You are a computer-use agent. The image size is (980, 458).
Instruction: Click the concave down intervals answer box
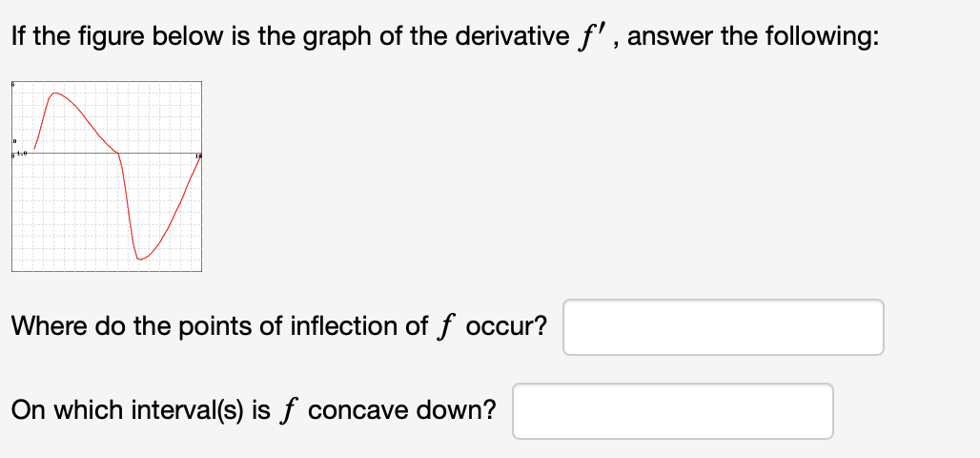click(x=672, y=411)
